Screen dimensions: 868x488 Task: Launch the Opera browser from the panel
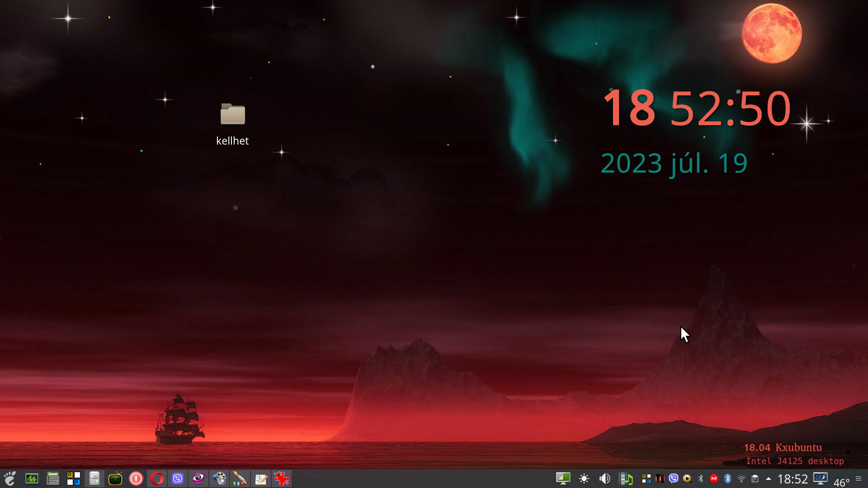157,479
